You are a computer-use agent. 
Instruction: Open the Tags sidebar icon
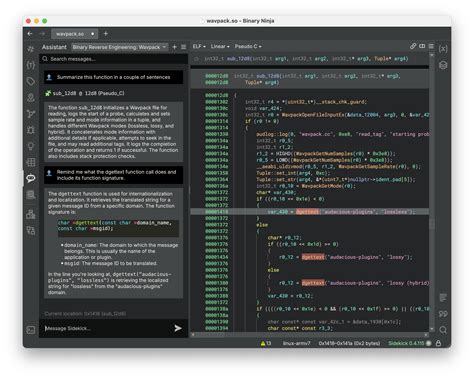(x=31, y=81)
